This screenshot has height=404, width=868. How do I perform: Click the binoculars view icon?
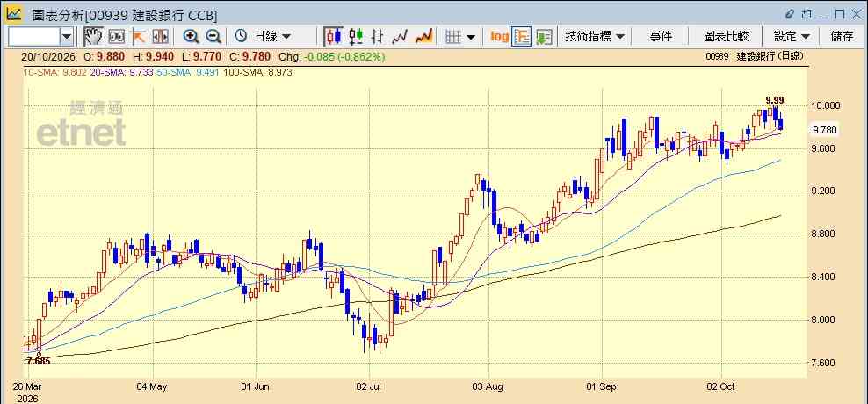tap(116, 37)
